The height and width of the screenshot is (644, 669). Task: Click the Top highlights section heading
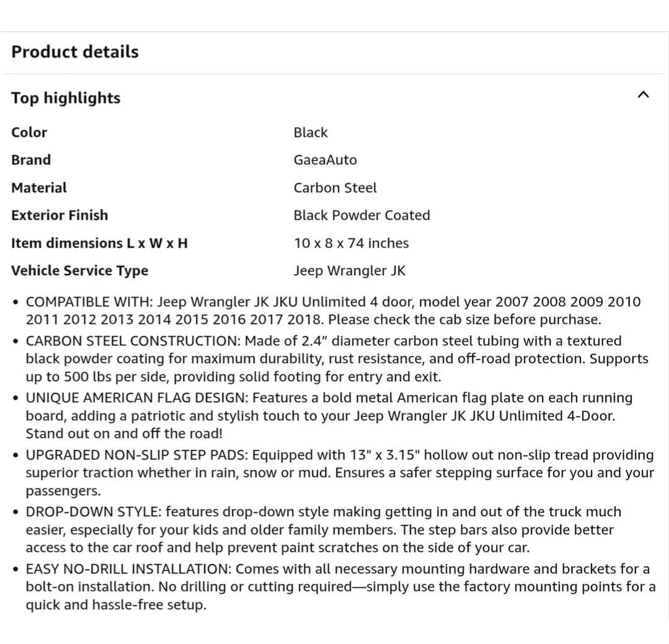[x=66, y=98]
